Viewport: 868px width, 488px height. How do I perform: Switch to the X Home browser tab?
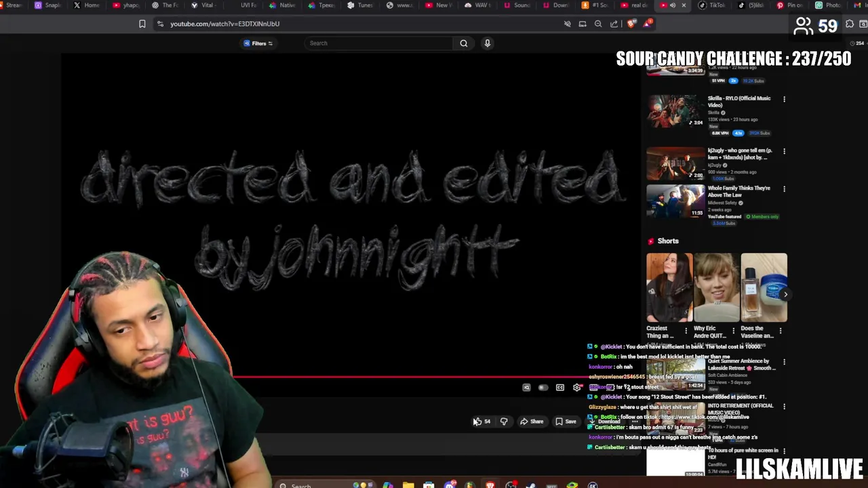(x=87, y=5)
